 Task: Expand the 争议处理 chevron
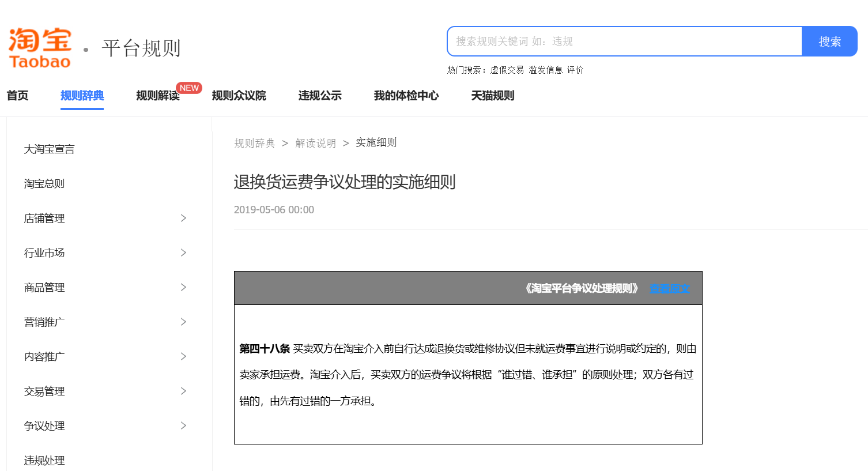coord(183,425)
